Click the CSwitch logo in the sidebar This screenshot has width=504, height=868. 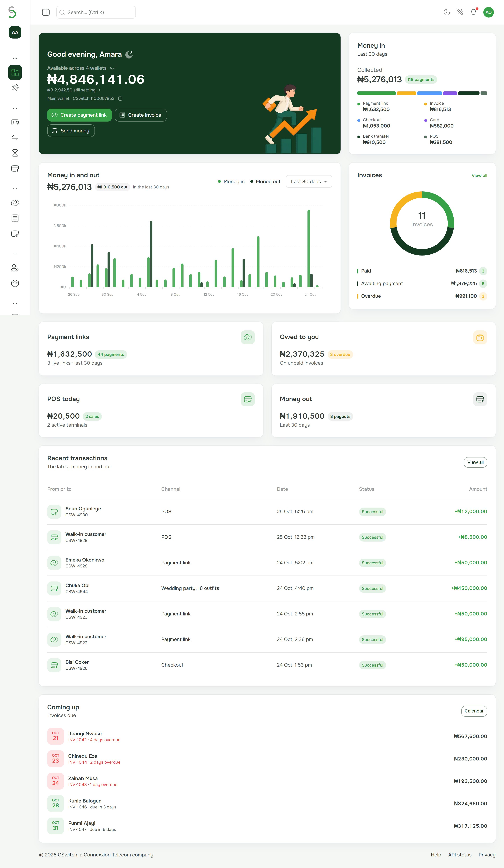12,12
